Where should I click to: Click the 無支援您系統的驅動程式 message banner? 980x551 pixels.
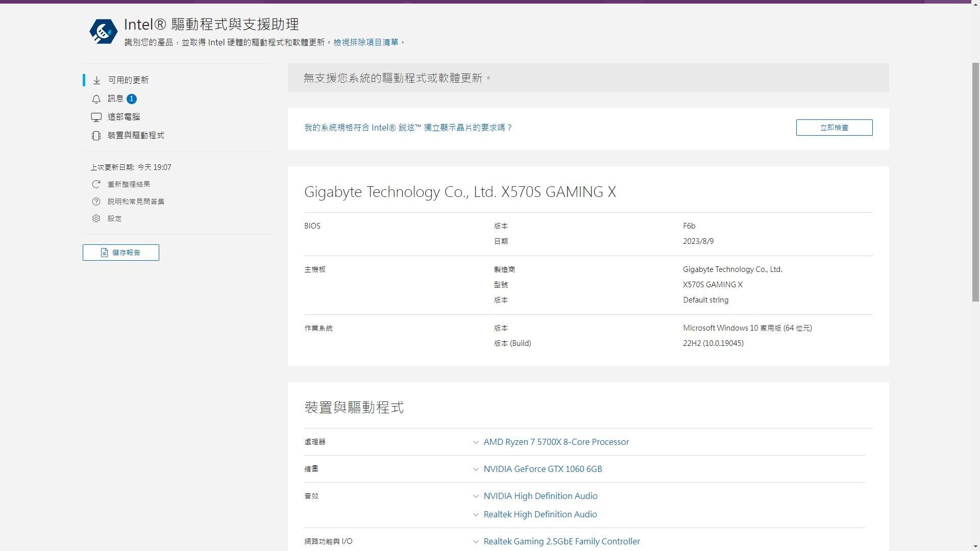coord(588,78)
